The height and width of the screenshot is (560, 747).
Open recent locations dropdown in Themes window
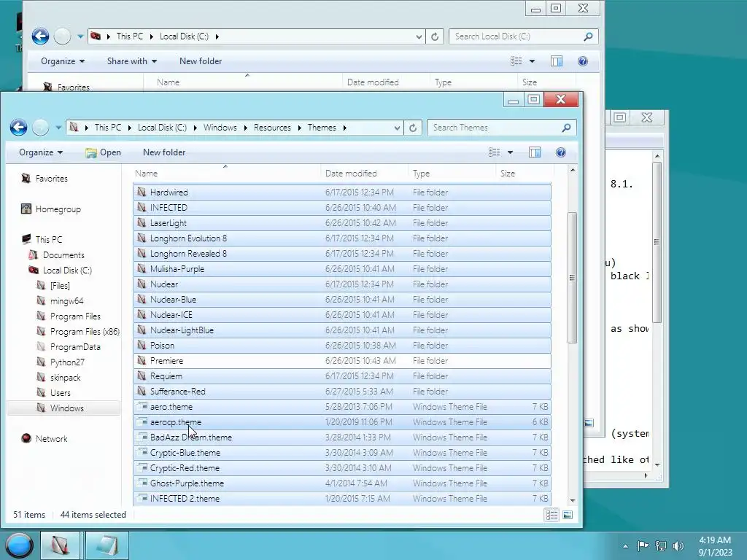coord(58,128)
